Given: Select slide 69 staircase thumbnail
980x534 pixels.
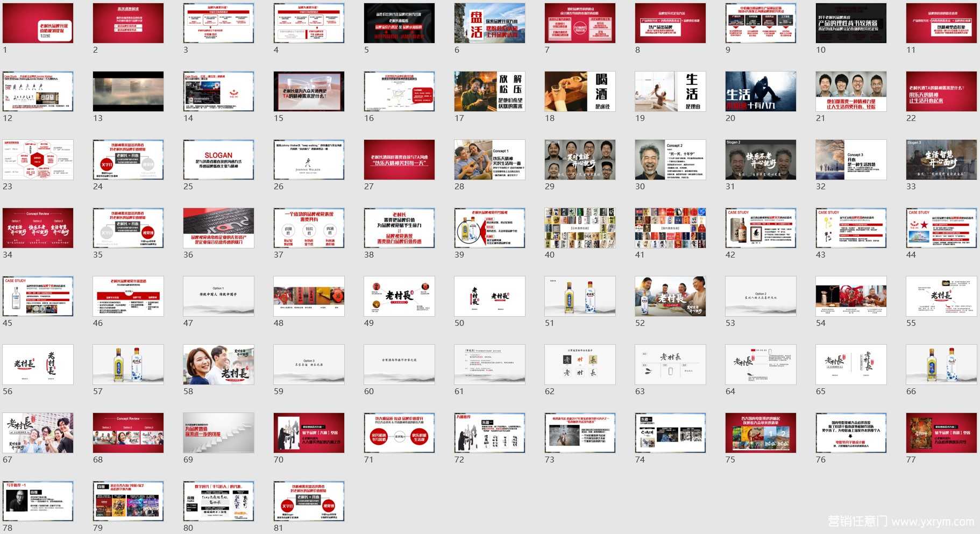Looking at the screenshot, I should (x=218, y=433).
